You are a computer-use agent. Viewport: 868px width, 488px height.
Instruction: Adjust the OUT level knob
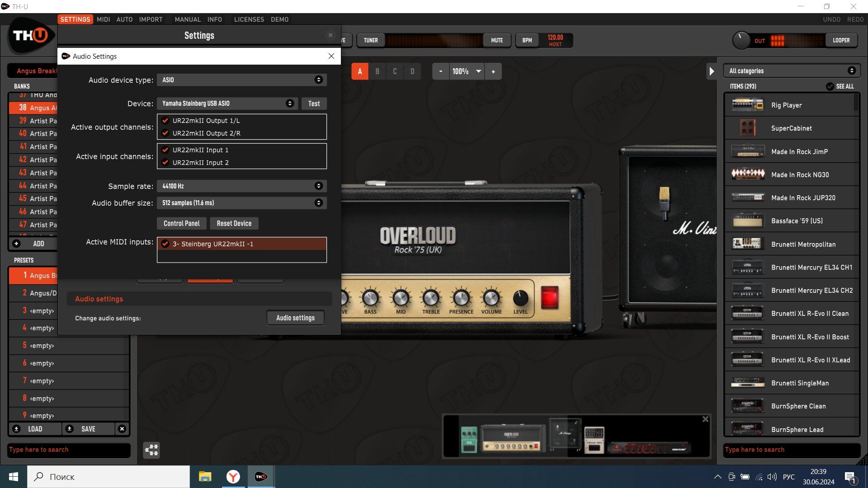(x=741, y=40)
